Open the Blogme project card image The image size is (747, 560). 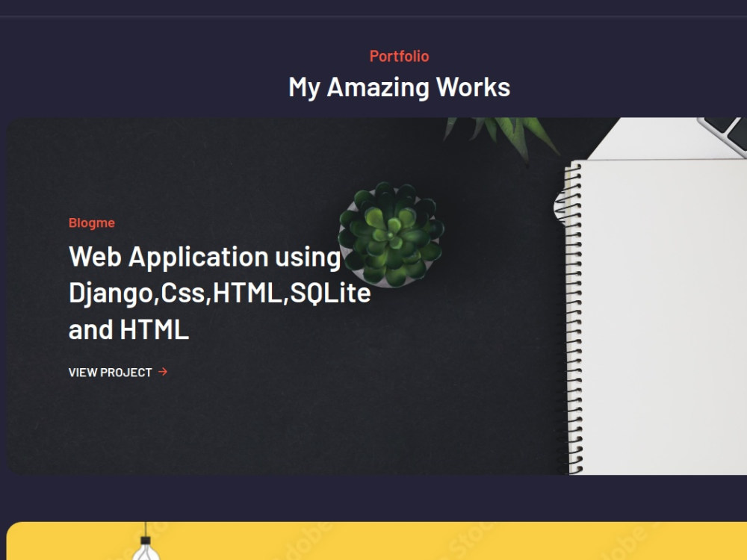pyautogui.click(x=376, y=296)
